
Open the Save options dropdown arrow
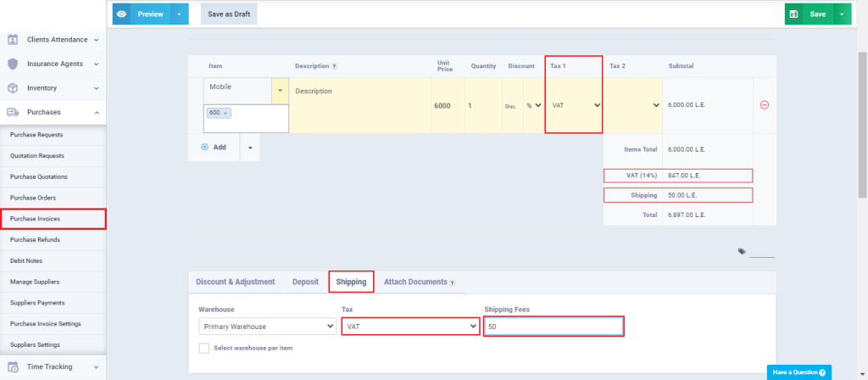pos(842,14)
